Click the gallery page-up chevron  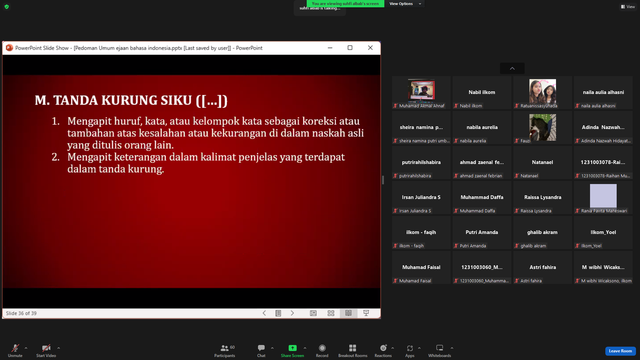pos(512,69)
